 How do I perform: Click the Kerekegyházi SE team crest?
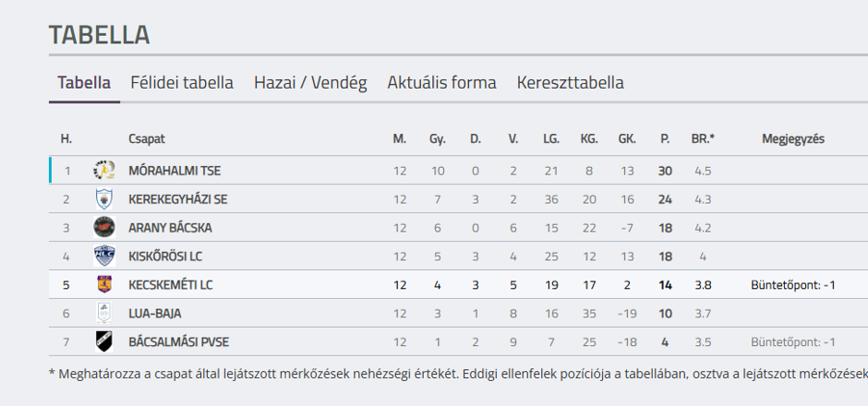[103, 199]
